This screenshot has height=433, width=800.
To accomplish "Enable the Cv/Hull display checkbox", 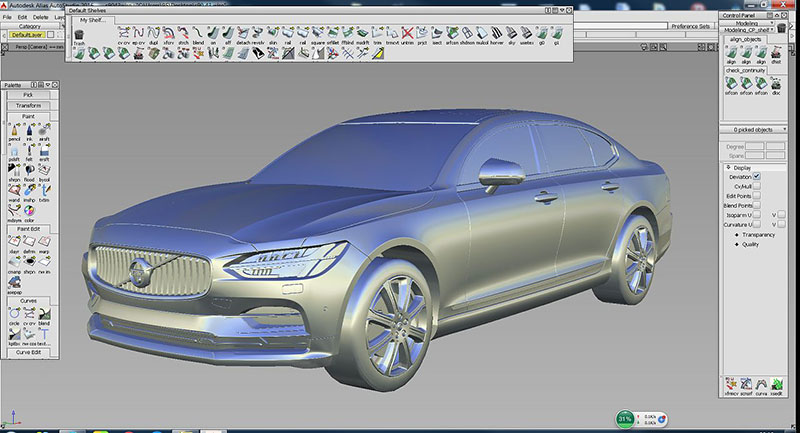I will pyautogui.click(x=757, y=187).
